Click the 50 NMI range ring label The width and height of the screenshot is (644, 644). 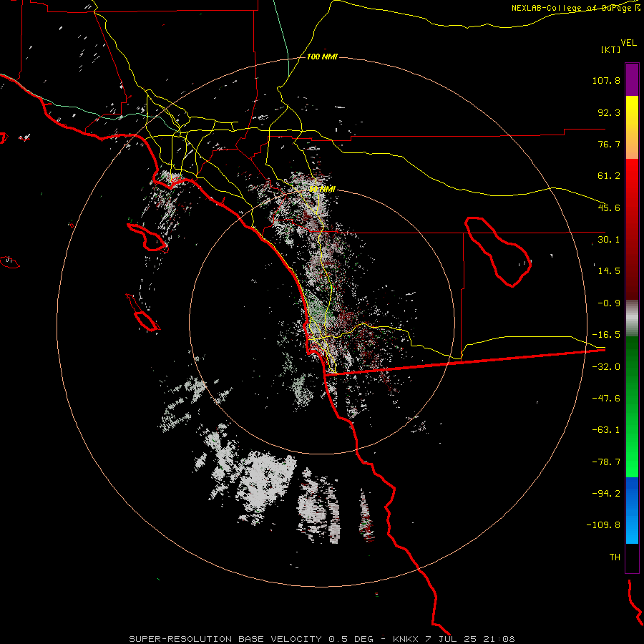(x=322, y=189)
